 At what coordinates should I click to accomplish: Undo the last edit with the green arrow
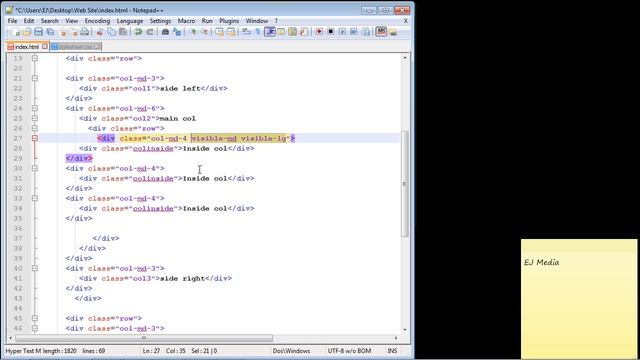138,32
